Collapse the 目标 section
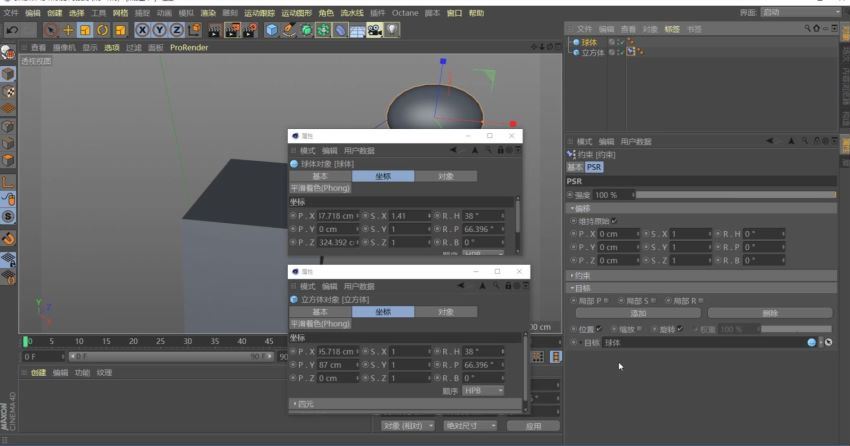 tap(701, 288)
